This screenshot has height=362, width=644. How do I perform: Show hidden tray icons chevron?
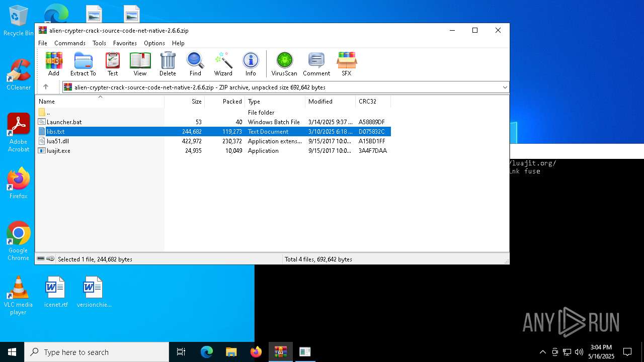click(x=542, y=352)
